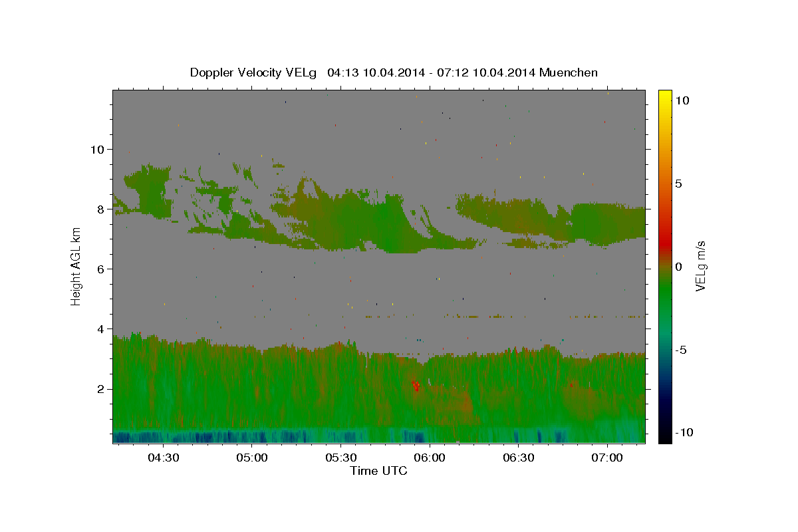This screenshot has height=532, width=798.
Task: Click the colorbar value -5 label
Action: (x=680, y=350)
